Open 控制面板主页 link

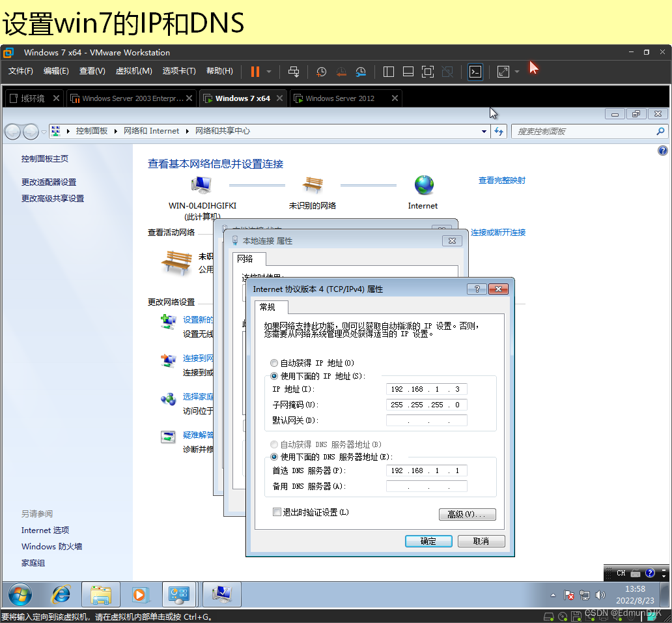[45, 158]
